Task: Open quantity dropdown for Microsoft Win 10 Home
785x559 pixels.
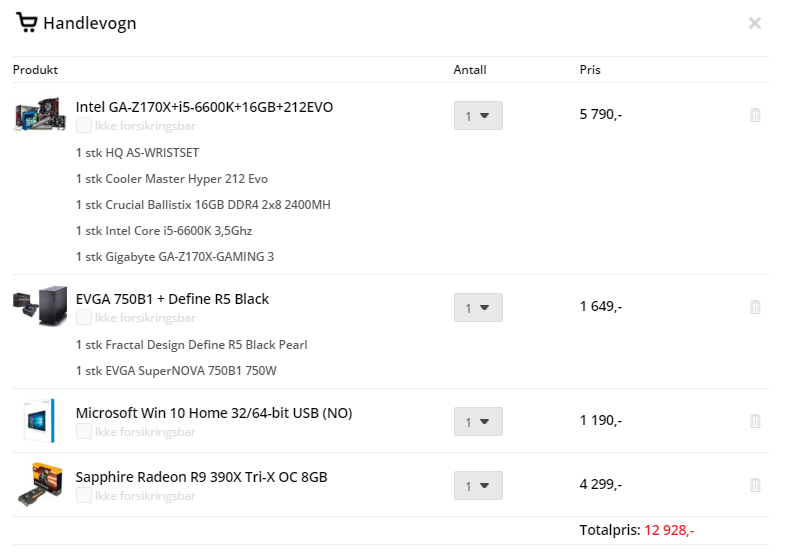Action: (478, 421)
